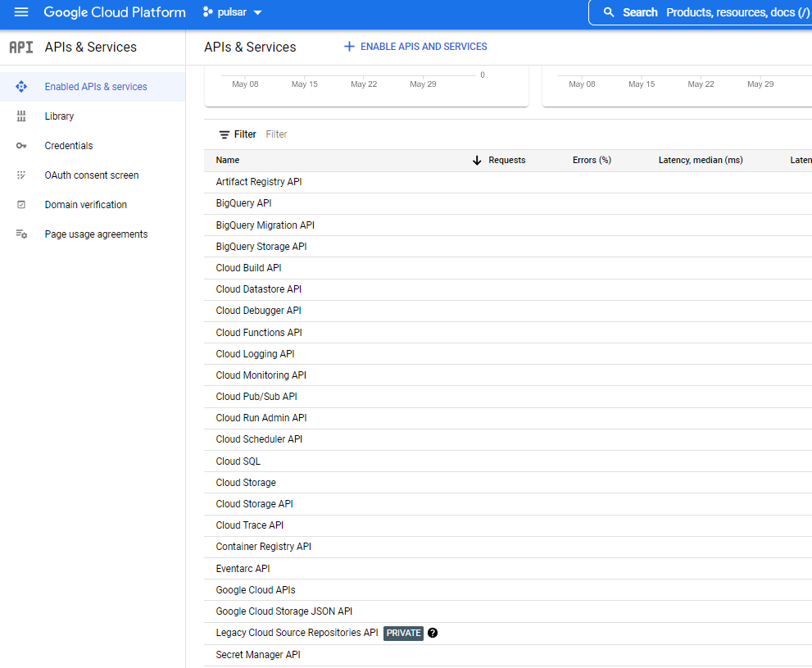The height and width of the screenshot is (668, 812).
Task: Click the Credentials key icon
Action: (21, 146)
